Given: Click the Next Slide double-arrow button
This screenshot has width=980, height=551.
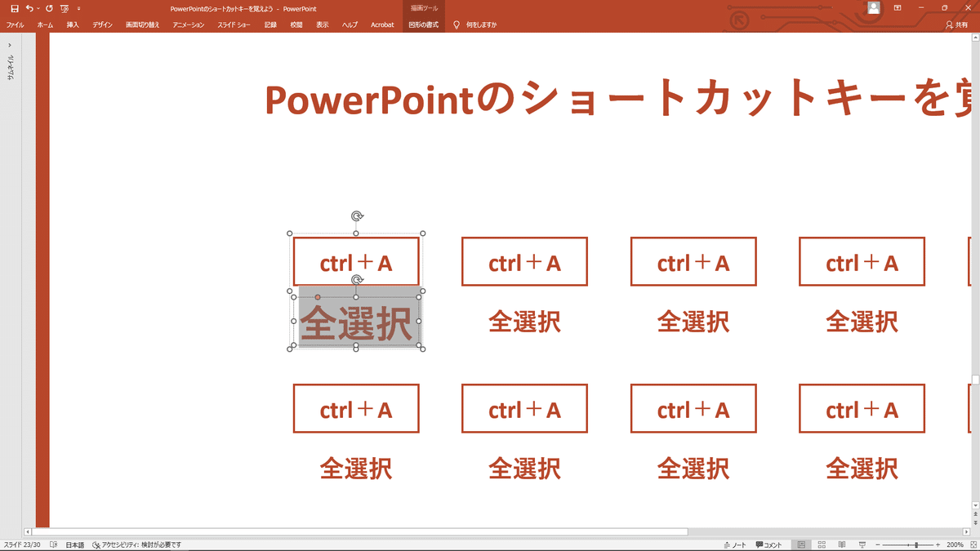Looking at the screenshot, I should click(975, 522).
